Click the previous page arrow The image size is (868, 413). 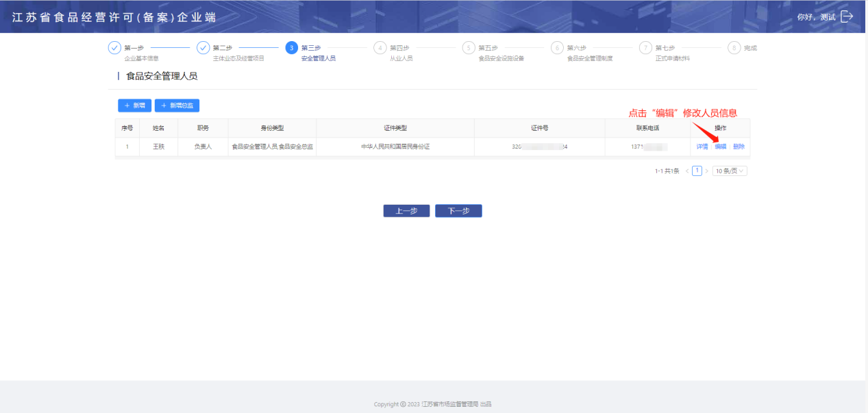click(687, 171)
